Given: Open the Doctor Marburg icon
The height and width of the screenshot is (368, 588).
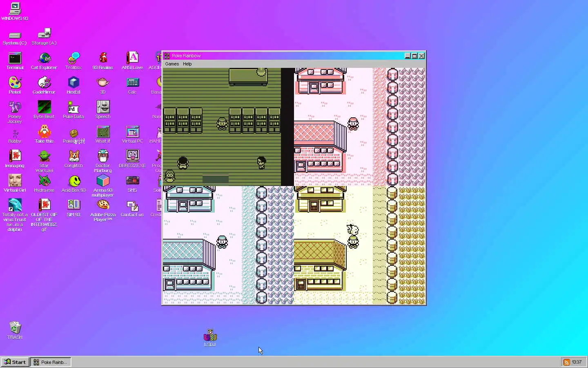Looking at the screenshot, I should (103, 162).
